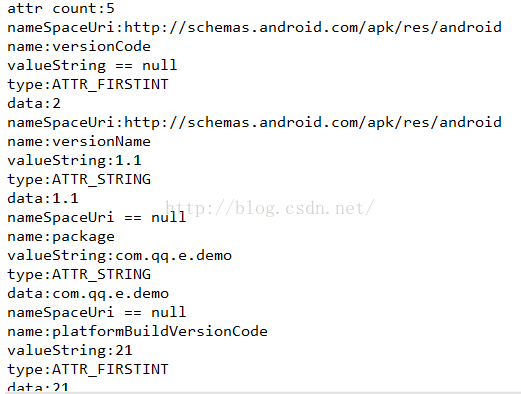Click the 'valueString:1.1' line
This screenshot has height=394, width=521.
coord(75,160)
